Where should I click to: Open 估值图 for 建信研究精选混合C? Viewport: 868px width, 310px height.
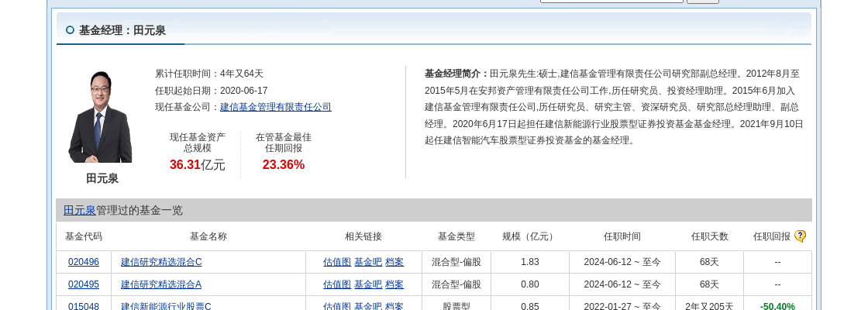click(x=337, y=262)
